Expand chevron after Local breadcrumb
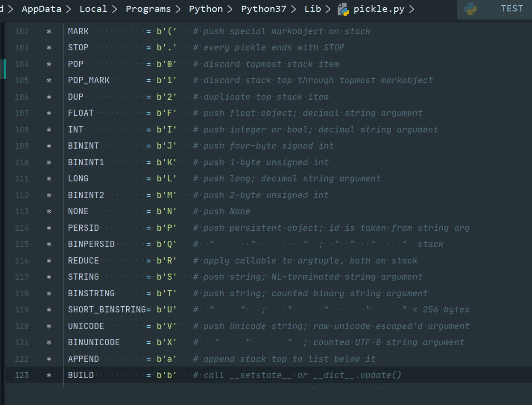 point(115,9)
